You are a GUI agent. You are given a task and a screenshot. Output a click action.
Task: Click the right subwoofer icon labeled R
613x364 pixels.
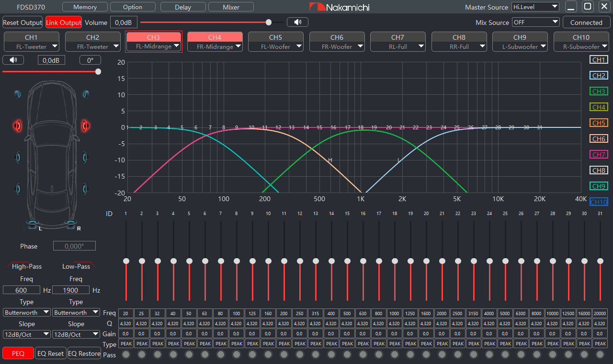click(x=72, y=223)
